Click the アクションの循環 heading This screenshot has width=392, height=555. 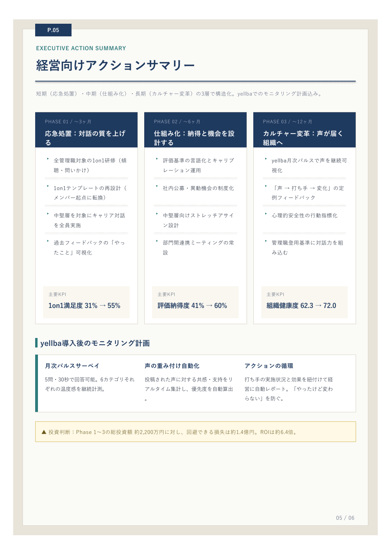coord(269,366)
